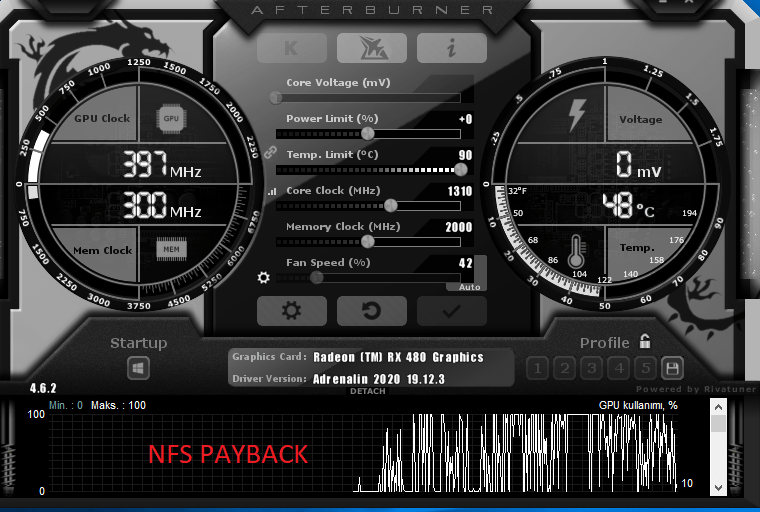760x512 pixels.
Task: Click the 48 °C temperature readout
Action: pyautogui.click(x=628, y=206)
